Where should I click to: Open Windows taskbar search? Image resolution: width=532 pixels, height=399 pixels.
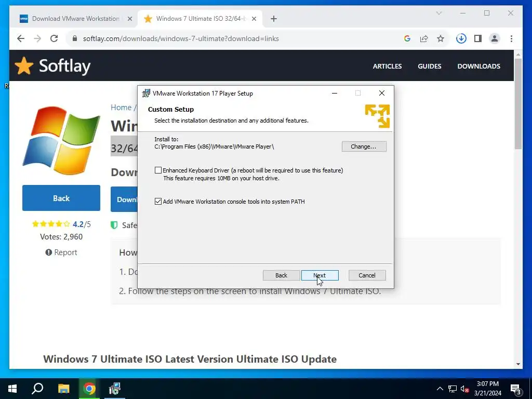37,389
